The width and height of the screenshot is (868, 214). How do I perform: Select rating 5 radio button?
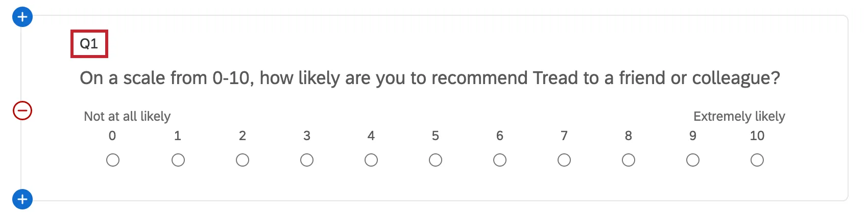click(x=436, y=160)
